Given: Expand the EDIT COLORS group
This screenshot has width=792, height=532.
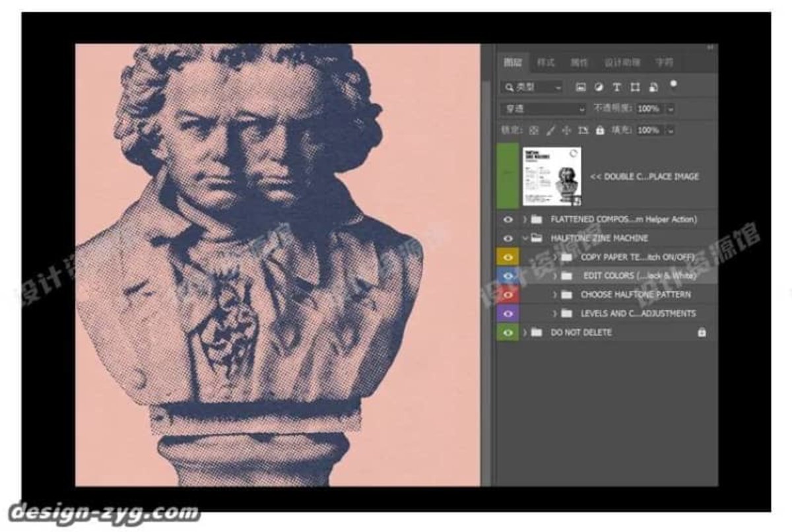Looking at the screenshot, I should pyautogui.click(x=555, y=276).
